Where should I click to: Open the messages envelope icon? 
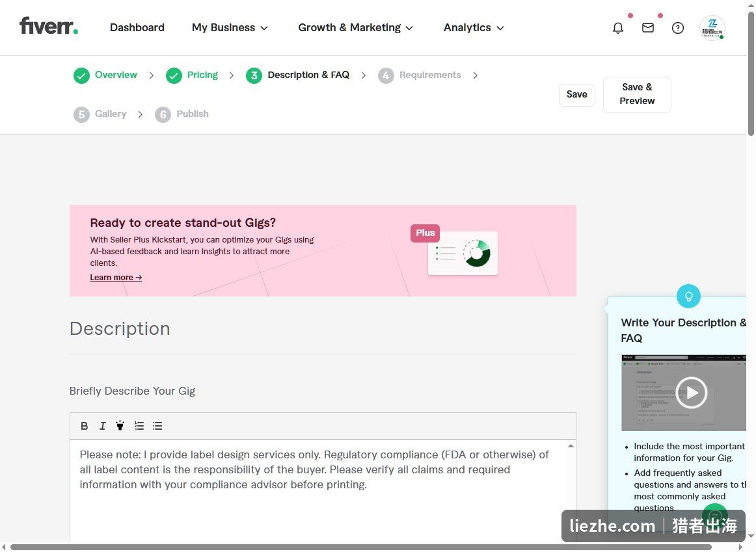point(648,28)
